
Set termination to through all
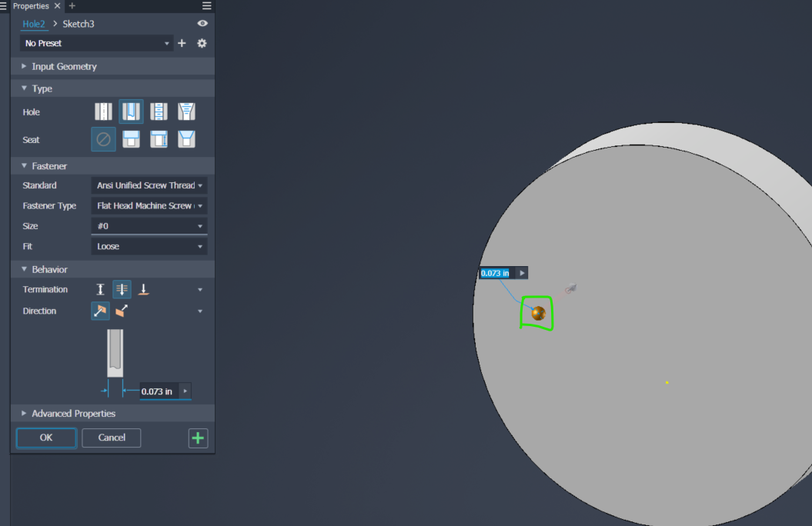(x=122, y=289)
